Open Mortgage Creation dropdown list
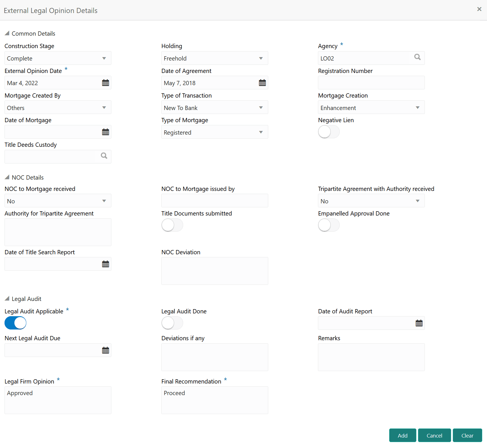Image resolution: width=487 pixels, height=448 pixels. (371, 108)
